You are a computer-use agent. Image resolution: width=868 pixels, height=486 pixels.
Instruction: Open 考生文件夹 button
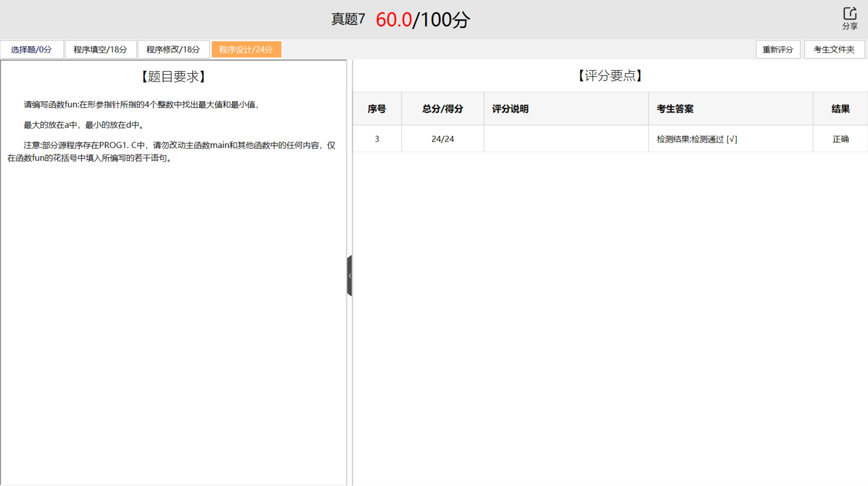click(x=834, y=50)
